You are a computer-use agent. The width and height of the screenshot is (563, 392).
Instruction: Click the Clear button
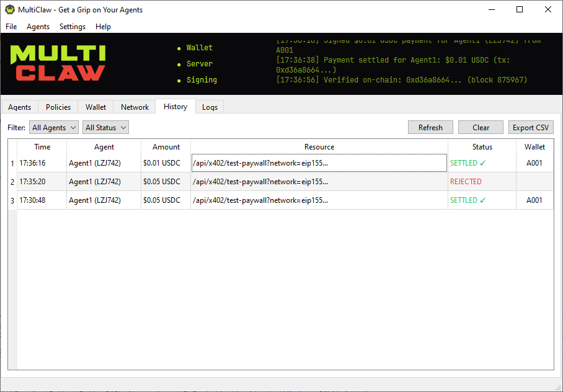(x=481, y=127)
